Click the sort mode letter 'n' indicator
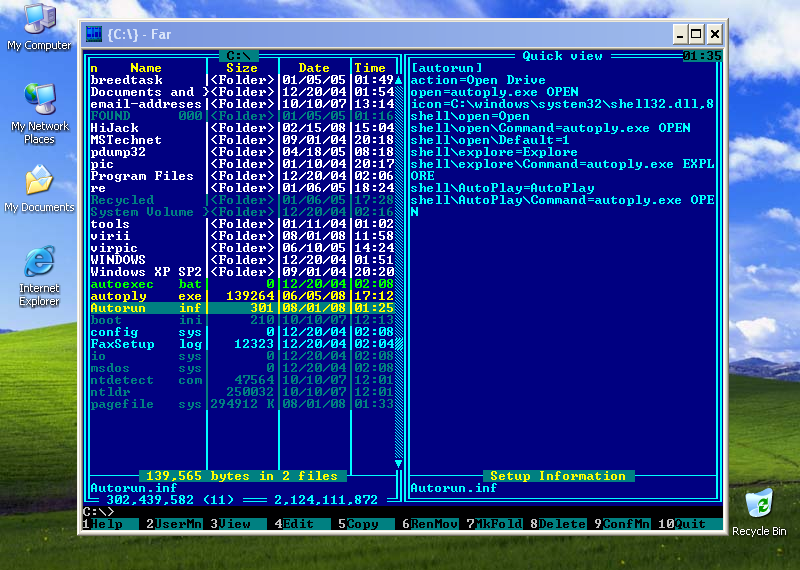The width and height of the screenshot is (800, 570). pos(94,68)
